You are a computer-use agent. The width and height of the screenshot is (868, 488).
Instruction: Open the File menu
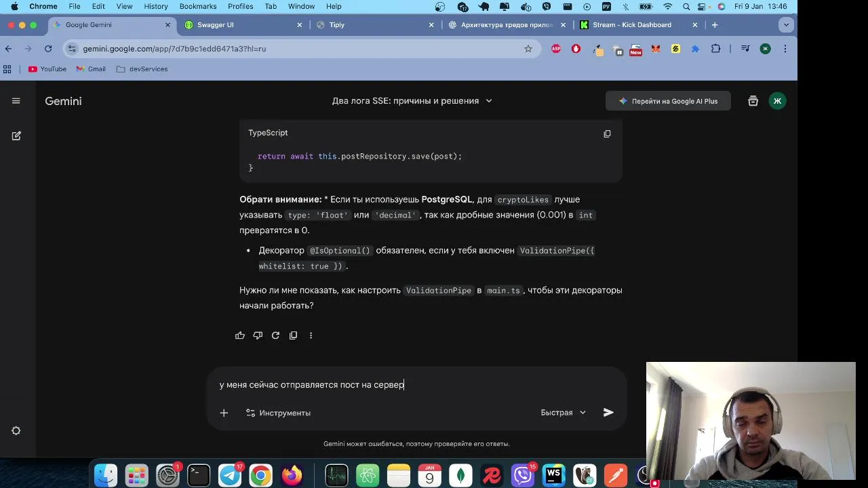75,6
